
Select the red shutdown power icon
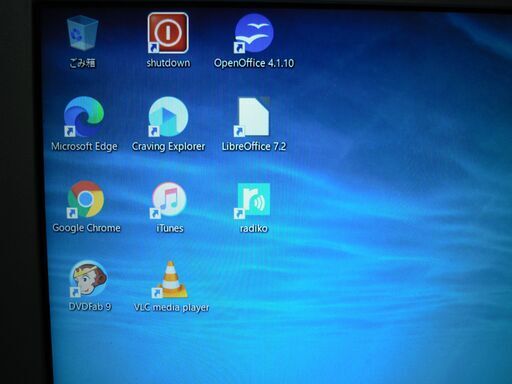coord(168,33)
